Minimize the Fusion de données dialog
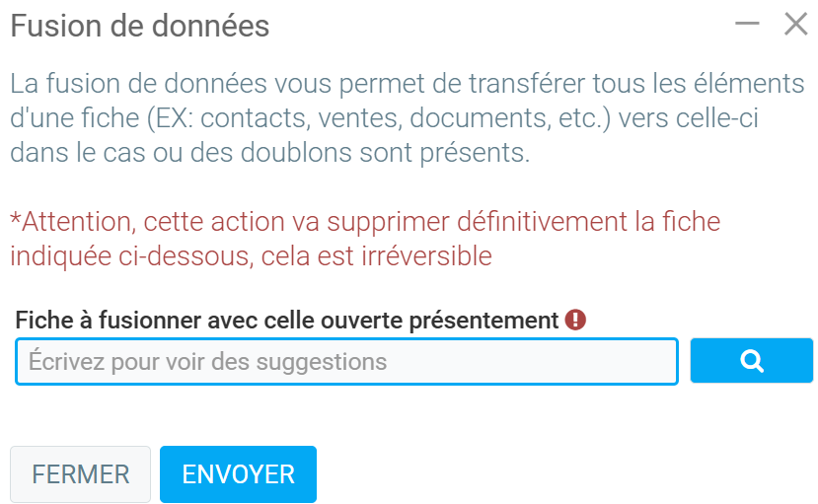The width and height of the screenshot is (818, 504). click(747, 25)
